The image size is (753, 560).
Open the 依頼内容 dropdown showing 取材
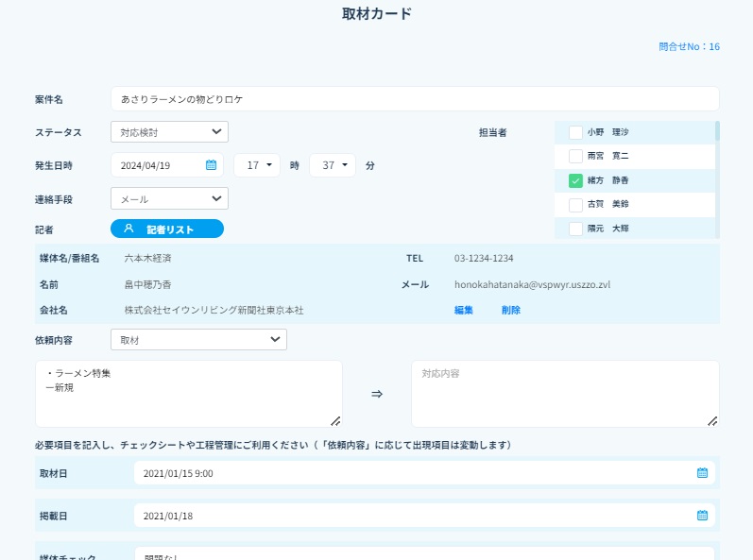(198, 339)
